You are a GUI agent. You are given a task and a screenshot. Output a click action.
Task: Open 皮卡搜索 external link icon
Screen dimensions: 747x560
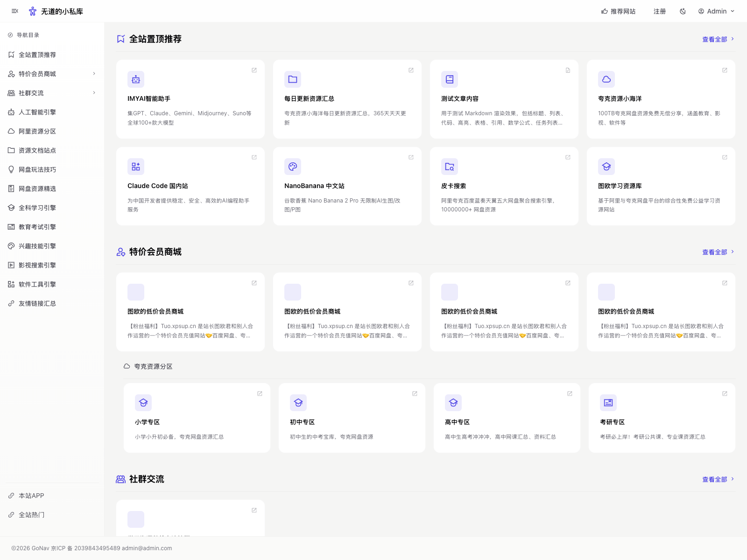[x=568, y=157]
